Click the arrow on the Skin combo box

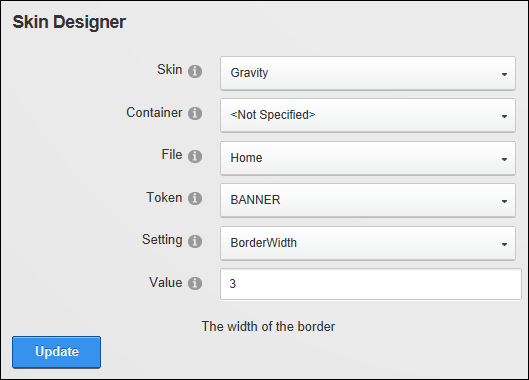pyautogui.click(x=504, y=74)
